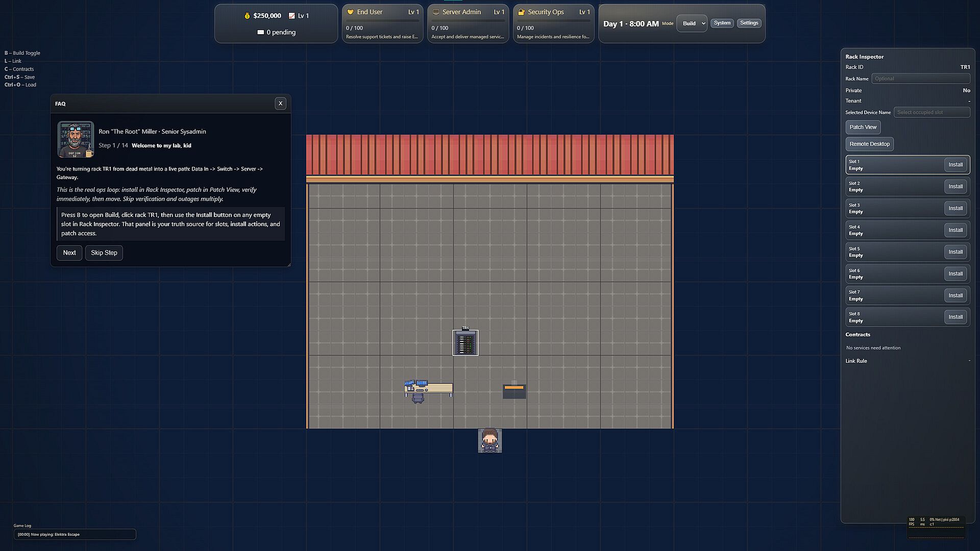Open the Build mode dropdown
Image resolution: width=980 pixels, height=551 pixels.
coord(692,23)
